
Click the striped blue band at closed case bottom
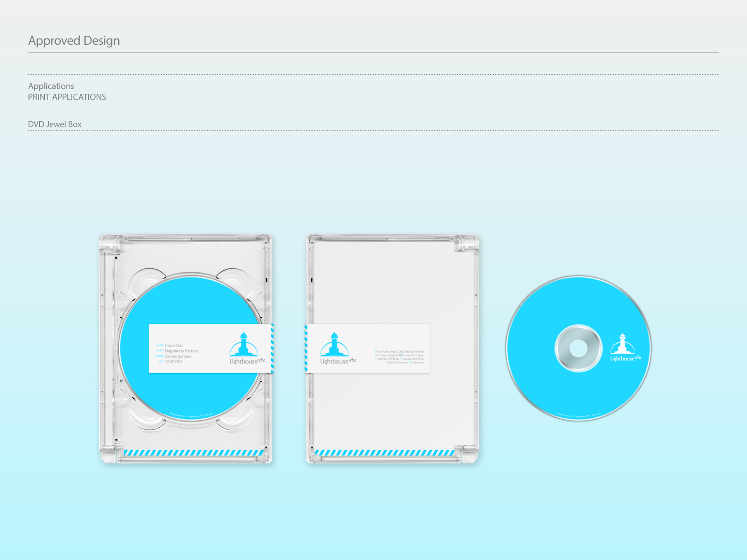click(384, 453)
